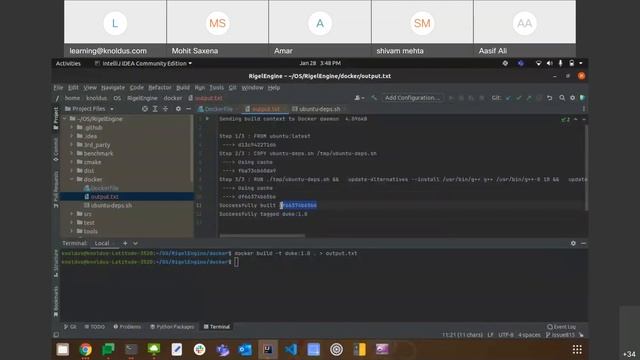Click the Add Configuration button
Viewport: 640px width, 360px height.
(412, 98)
